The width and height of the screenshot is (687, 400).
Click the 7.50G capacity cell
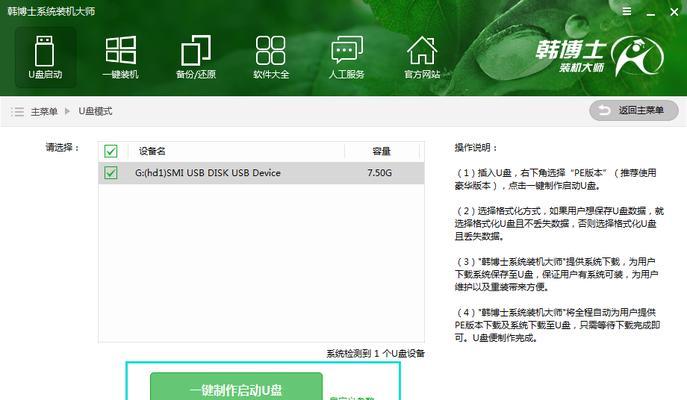click(379, 173)
